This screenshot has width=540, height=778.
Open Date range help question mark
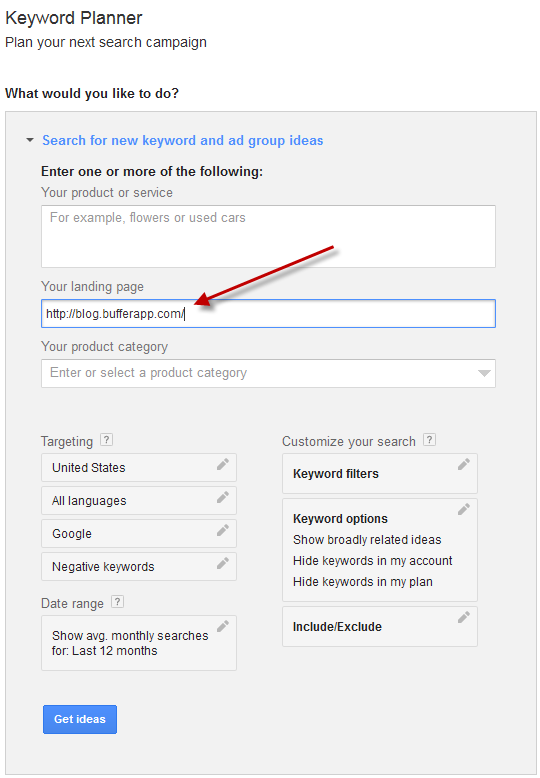(x=117, y=602)
